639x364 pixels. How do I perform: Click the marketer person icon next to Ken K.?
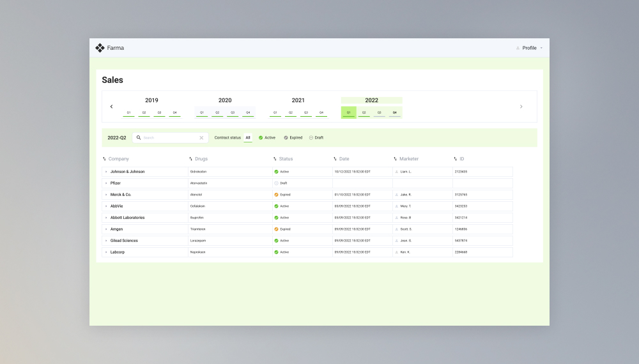[x=397, y=252]
